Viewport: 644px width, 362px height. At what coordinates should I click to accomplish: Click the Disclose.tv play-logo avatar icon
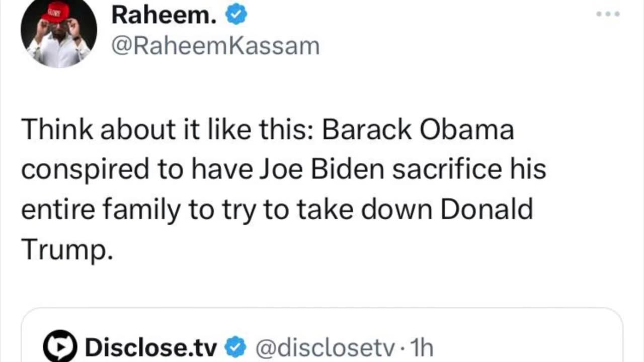pyautogui.click(x=59, y=347)
